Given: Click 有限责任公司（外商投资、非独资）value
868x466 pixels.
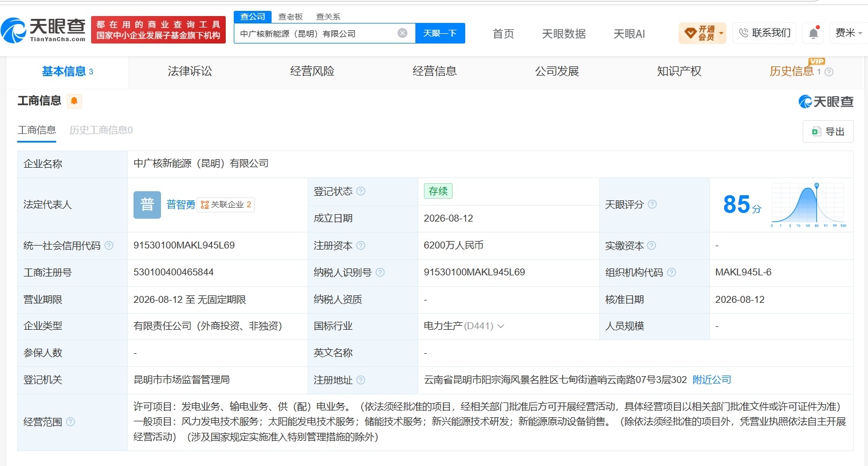Looking at the screenshot, I should 208,326.
